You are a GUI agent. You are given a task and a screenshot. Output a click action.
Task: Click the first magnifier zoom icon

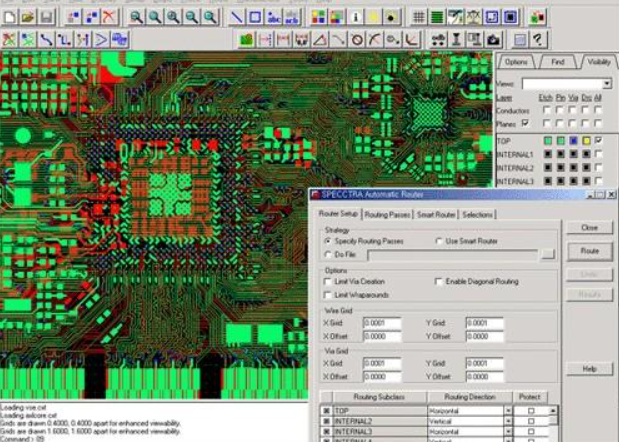tap(137, 17)
